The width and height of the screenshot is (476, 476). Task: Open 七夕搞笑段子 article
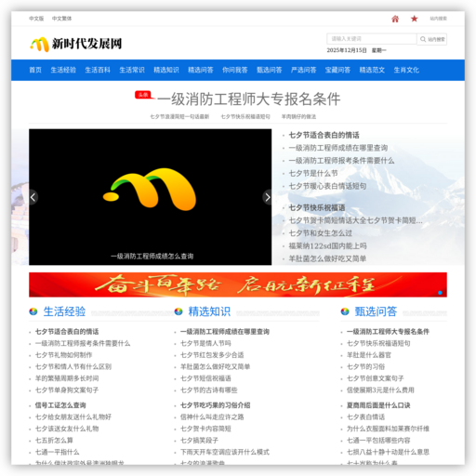pyautogui.click(x=200, y=441)
